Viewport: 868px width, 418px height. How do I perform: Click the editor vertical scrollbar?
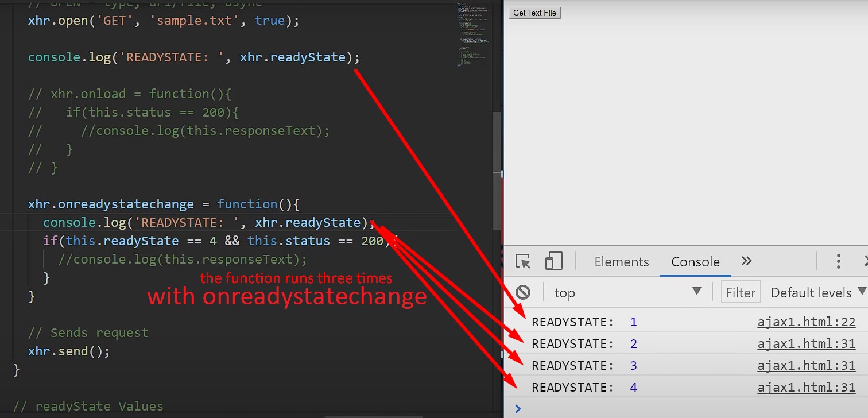point(497,172)
